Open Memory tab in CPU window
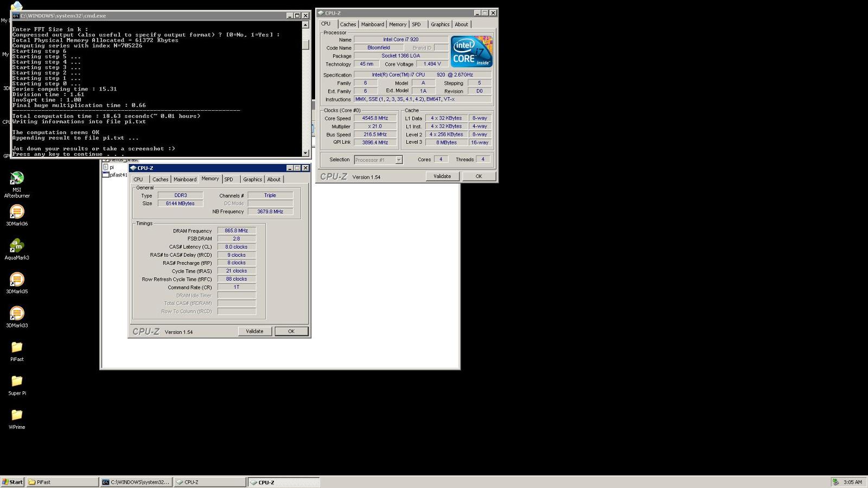 point(397,24)
